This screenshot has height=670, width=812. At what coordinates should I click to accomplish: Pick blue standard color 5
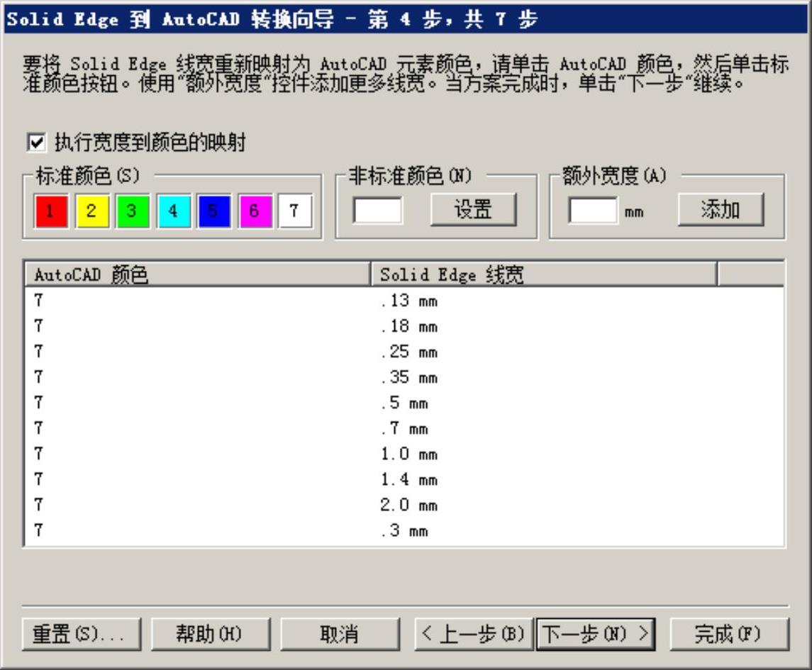[x=214, y=211]
